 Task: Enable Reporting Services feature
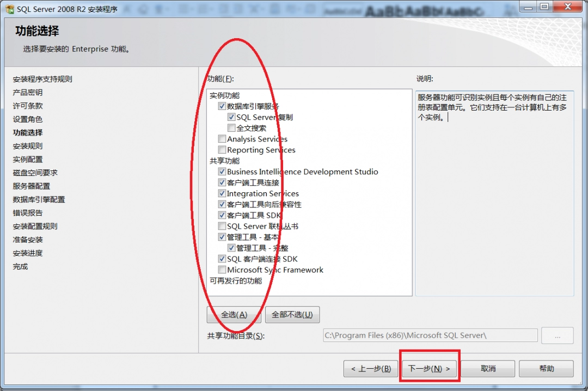click(x=222, y=150)
